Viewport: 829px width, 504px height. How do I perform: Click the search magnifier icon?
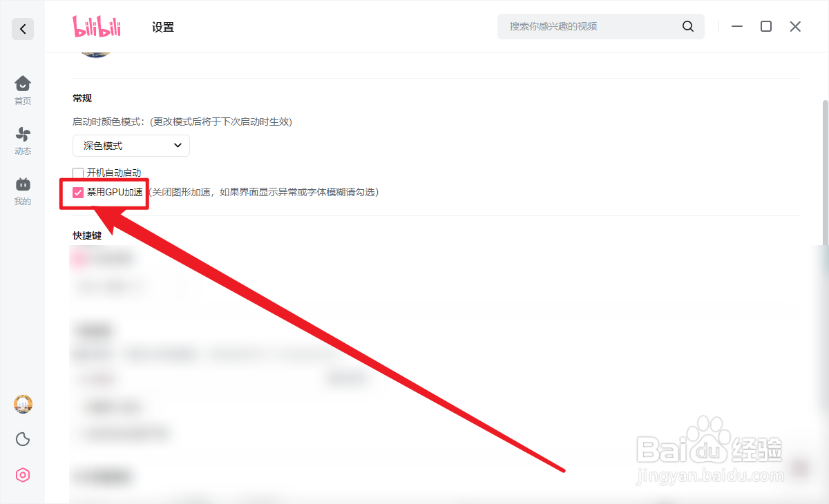tap(688, 26)
